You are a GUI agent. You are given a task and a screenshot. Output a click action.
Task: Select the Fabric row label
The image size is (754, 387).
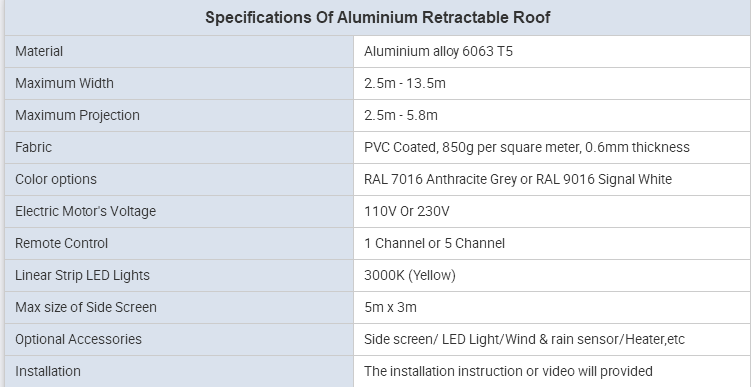tap(33, 147)
